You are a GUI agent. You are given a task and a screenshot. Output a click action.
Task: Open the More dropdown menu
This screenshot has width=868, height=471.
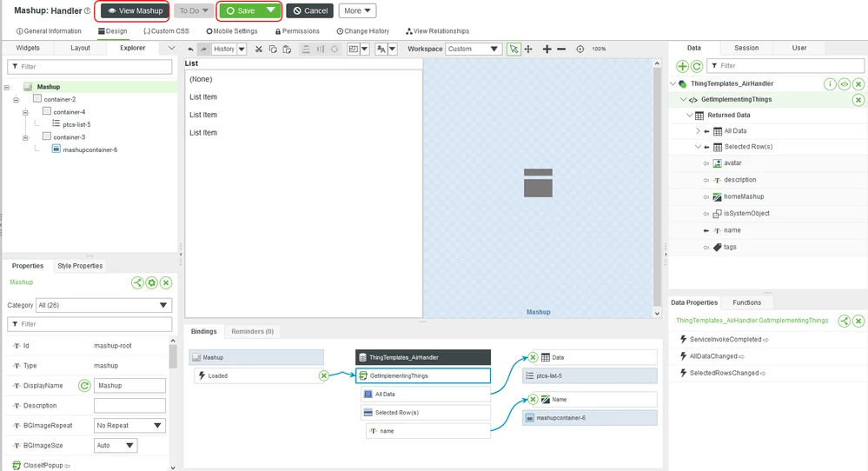358,10
